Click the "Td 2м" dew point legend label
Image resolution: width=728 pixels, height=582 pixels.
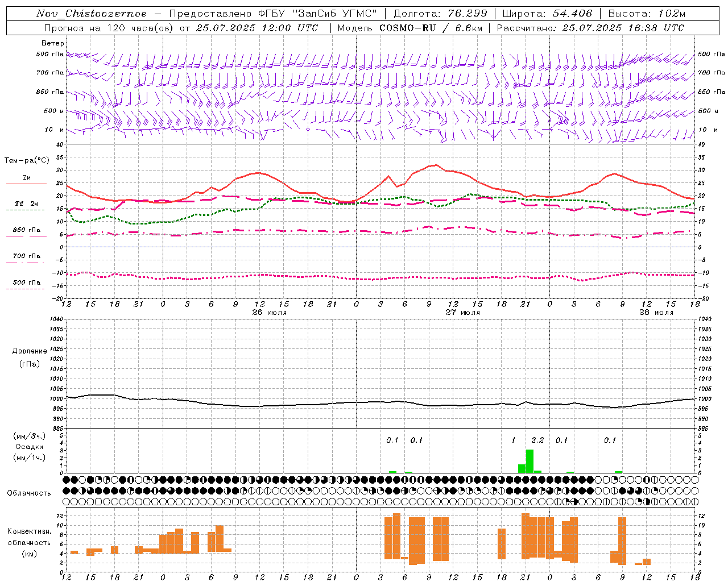click(27, 203)
